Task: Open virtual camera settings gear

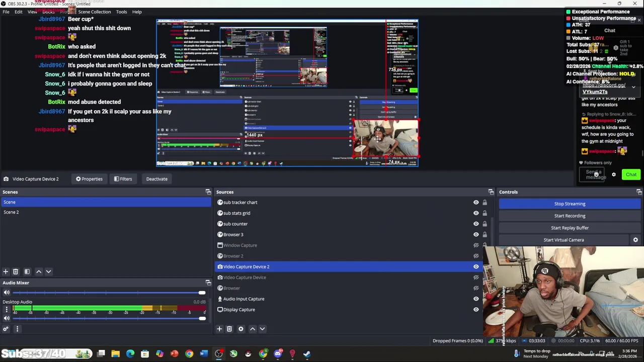Action: point(635,240)
